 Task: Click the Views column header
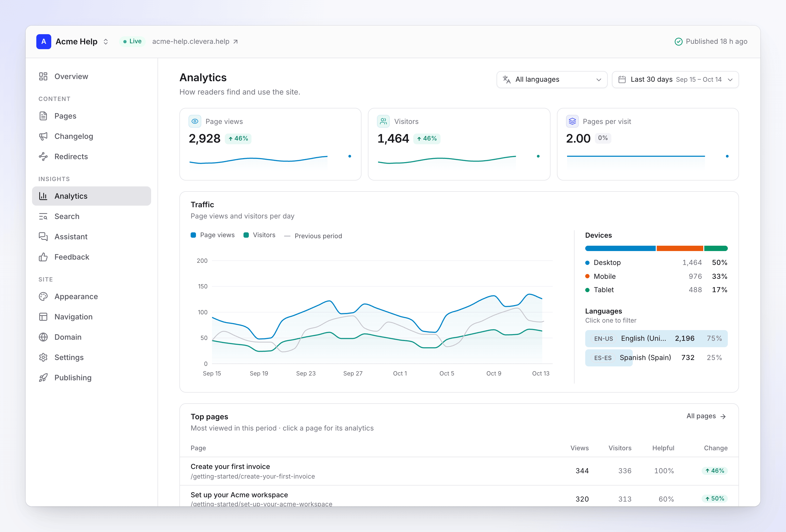pos(579,448)
